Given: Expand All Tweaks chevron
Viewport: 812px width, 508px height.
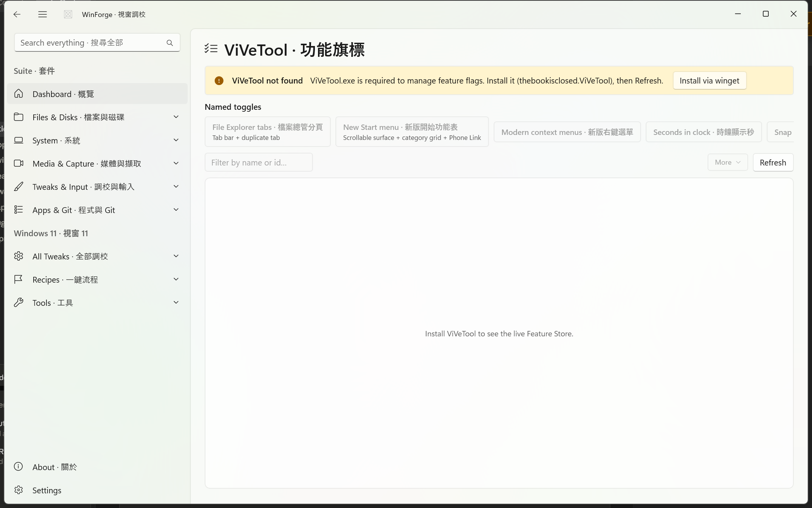Looking at the screenshot, I should pyautogui.click(x=176, y=256).
